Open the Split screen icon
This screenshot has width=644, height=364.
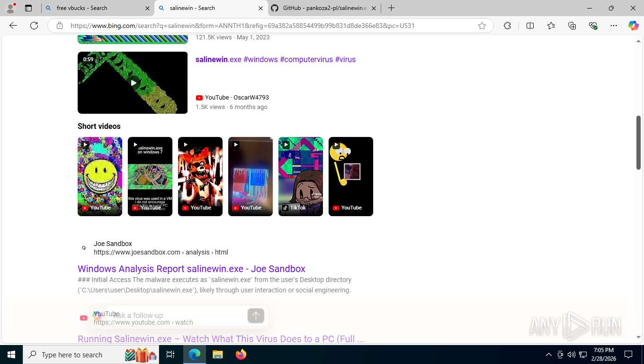530,26
